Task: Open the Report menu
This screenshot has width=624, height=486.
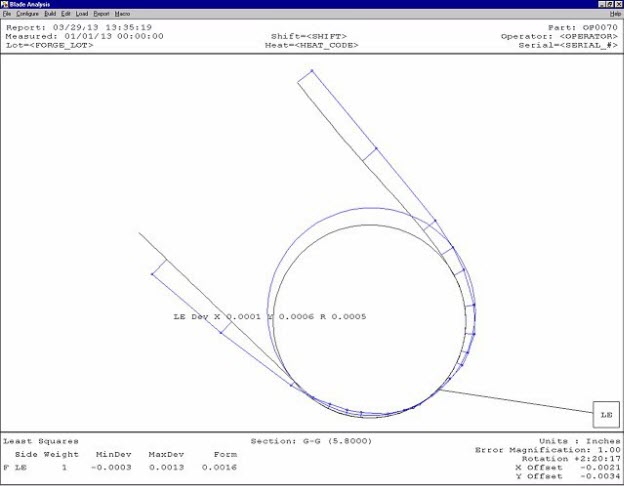Action: (101, 14)
